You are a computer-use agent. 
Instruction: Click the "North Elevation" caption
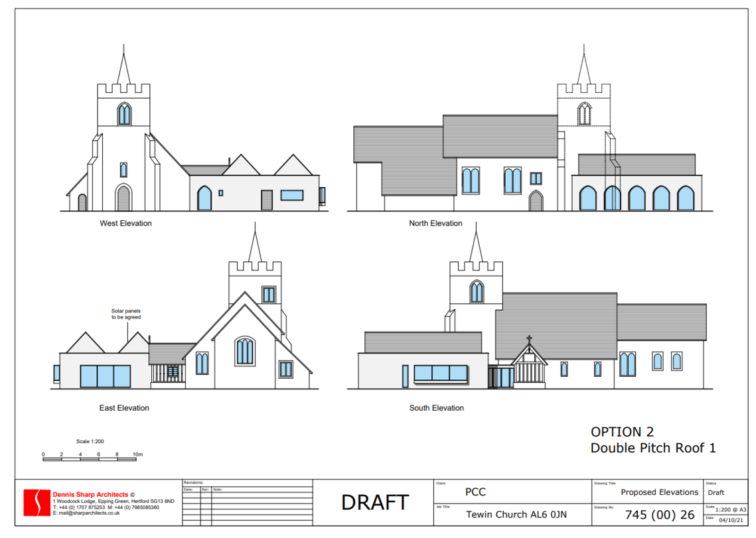[435, 223]
